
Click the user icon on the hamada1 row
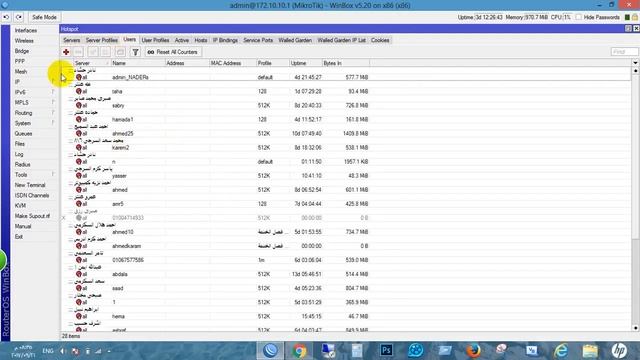pyautogui.click(x=79, y=119)
